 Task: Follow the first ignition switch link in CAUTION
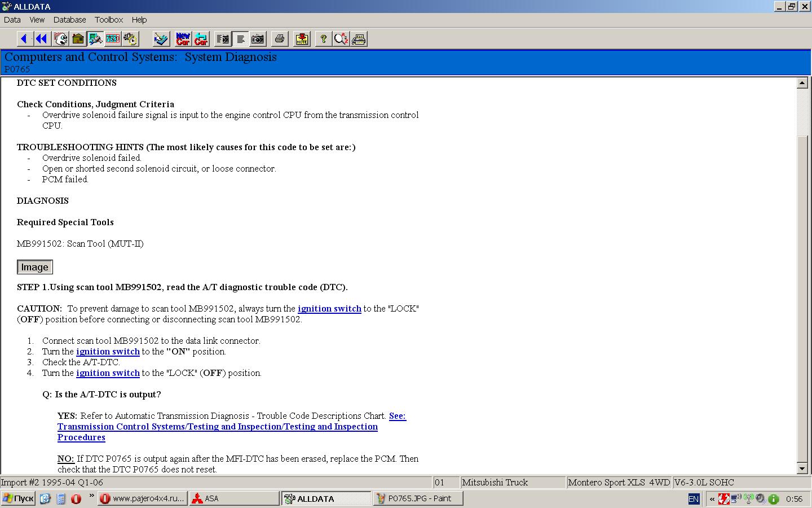coord(329,309)
